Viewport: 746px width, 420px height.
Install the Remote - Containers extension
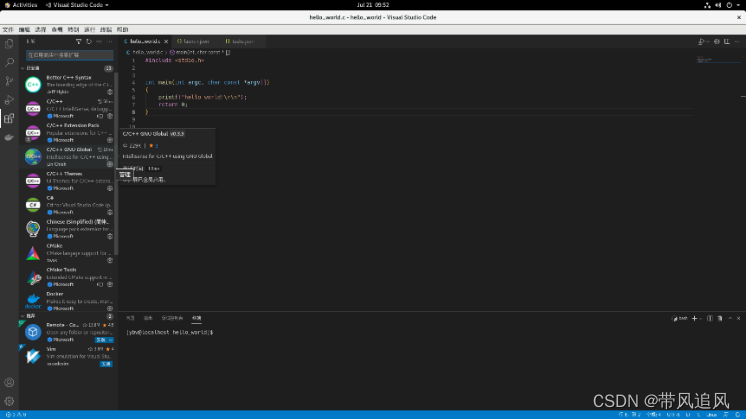(x=101, y=340)
